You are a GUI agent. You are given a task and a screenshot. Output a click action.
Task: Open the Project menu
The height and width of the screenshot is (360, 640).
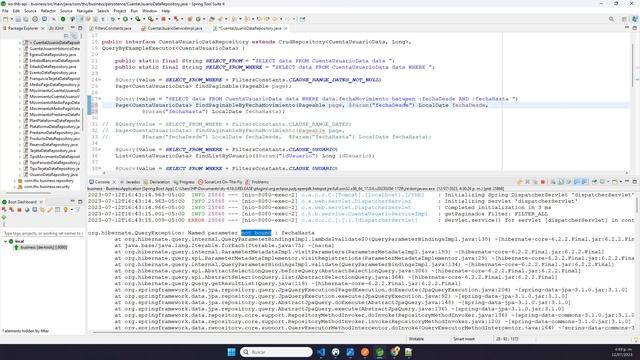[x=120, y=11]
